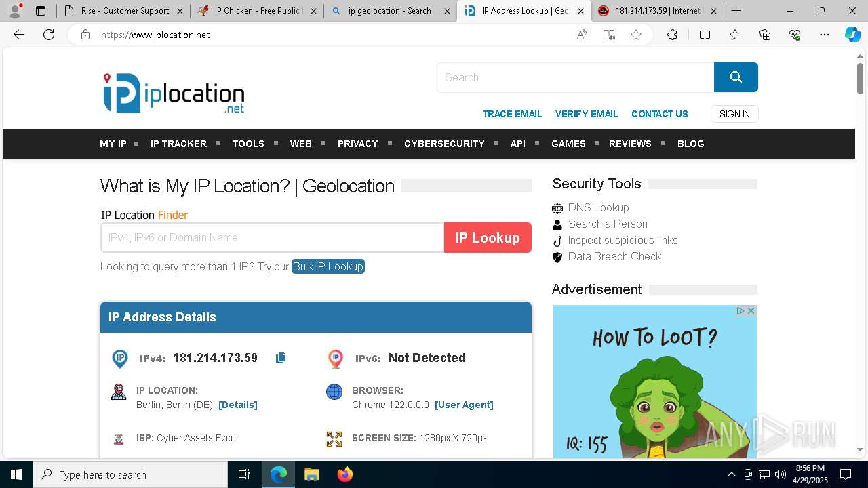The height and width of the screenshot is (488, 868).
Task: Open TRACE EMAIL link
Action: (x=513, y=114)
